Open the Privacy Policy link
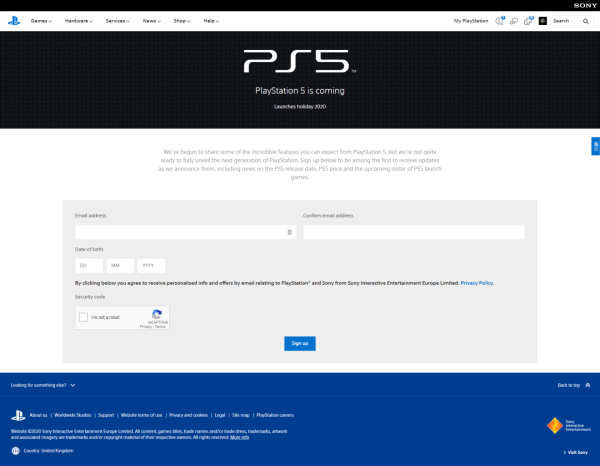 (x=477, y=283)
